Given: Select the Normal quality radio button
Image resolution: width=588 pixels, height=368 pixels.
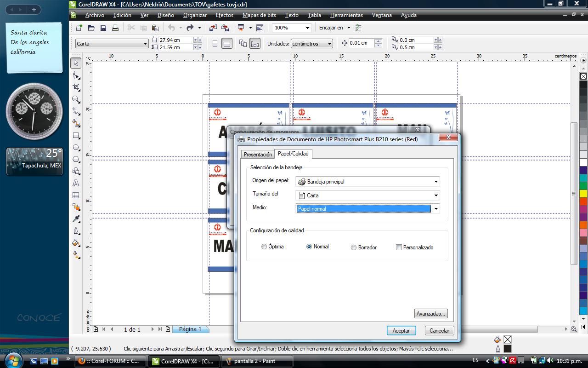Looking at the screenshot, I should click(x=309, y=247).
